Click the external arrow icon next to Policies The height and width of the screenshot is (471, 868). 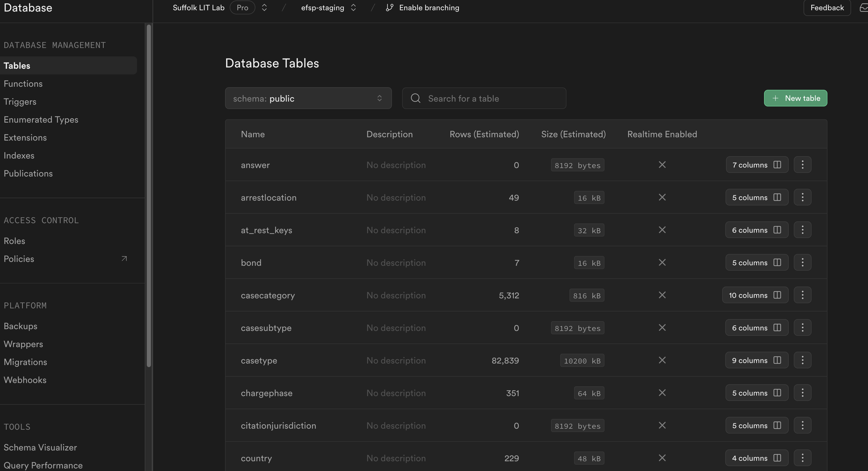(124, 259)
